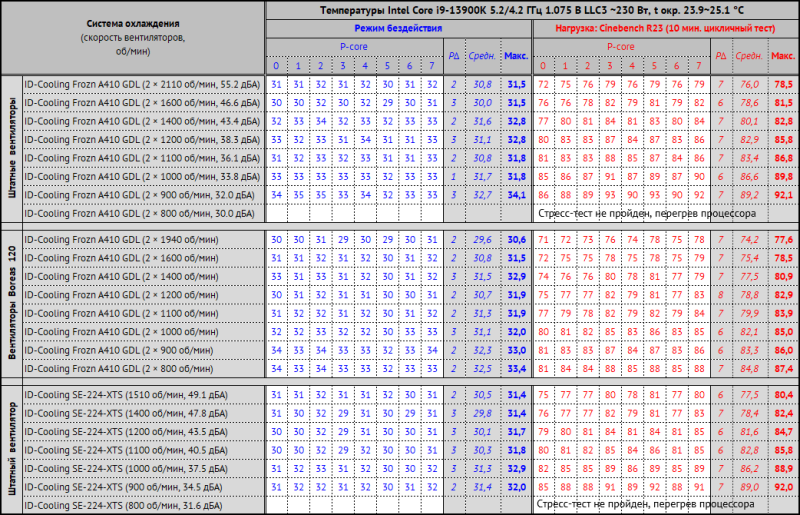Click the blue 'Средн.' idle column header

pyautogui.click(x=482, y=56)
